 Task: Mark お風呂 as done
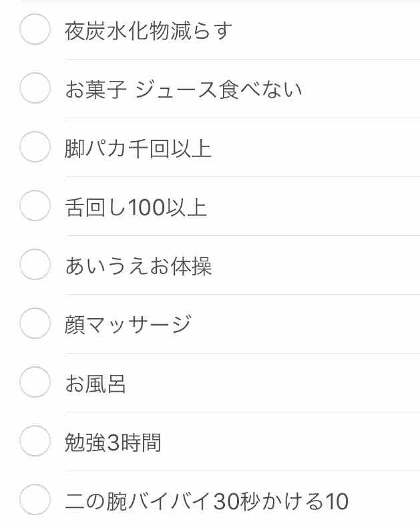click(x=35, y=382)
